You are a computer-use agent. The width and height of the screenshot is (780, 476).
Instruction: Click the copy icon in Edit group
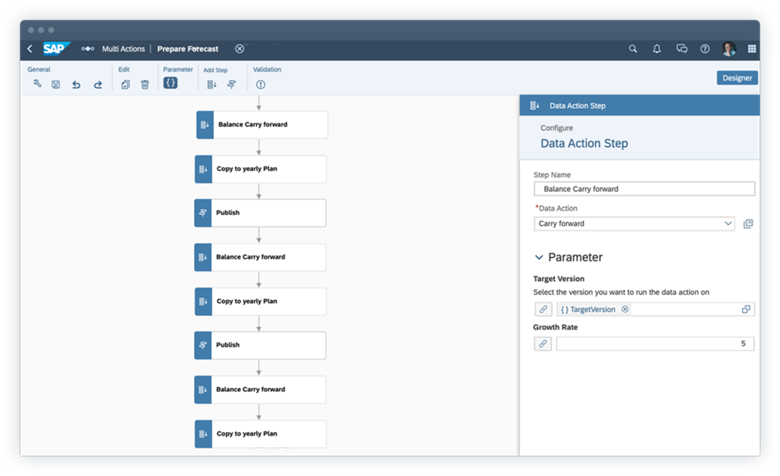126,85
